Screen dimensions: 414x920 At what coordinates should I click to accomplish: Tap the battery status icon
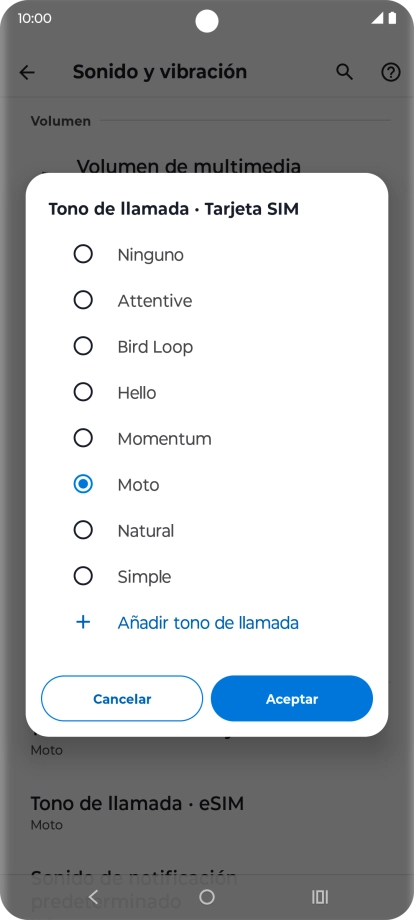pos(392,18)
